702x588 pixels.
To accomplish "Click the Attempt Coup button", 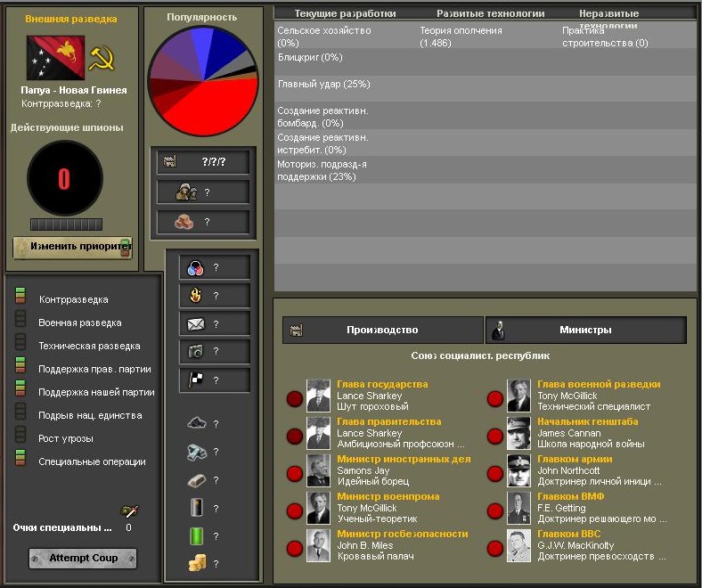I will pyautogui.click(x=83, y=558).
